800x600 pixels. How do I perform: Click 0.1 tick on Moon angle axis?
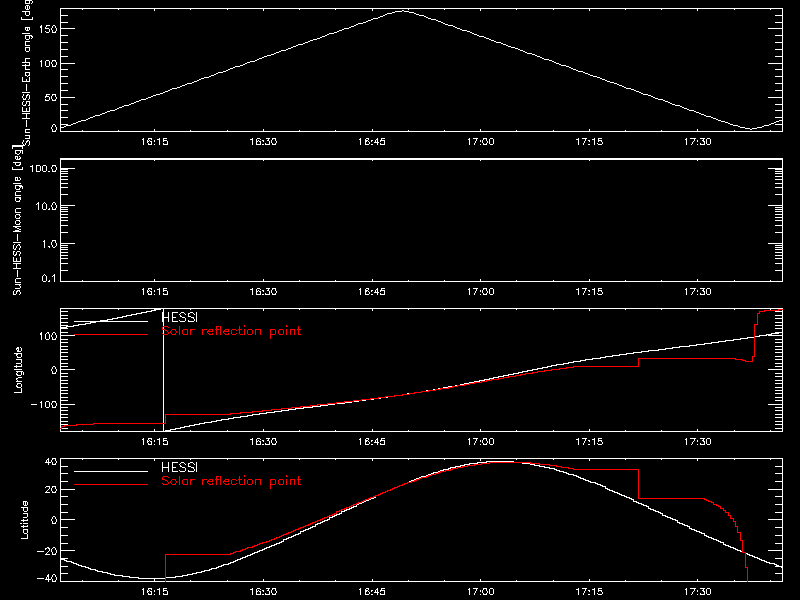pos(49,278)
